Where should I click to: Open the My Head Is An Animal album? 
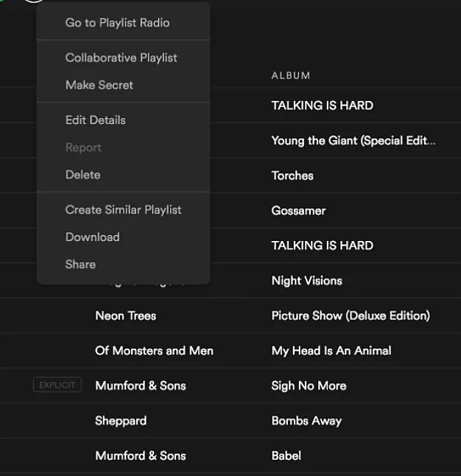(x=331, y=351)
